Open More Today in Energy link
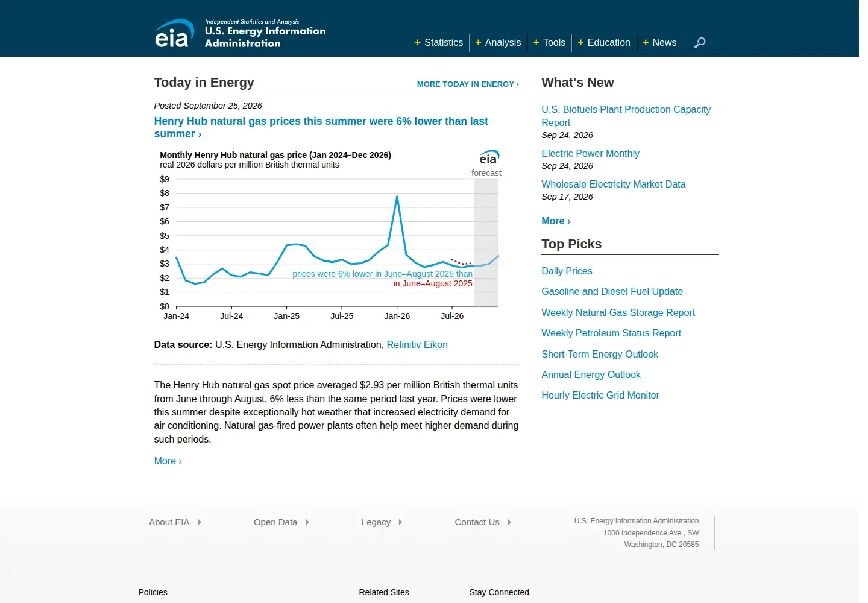The height and width of the screenshot is (603, 868). coord(468,84)
